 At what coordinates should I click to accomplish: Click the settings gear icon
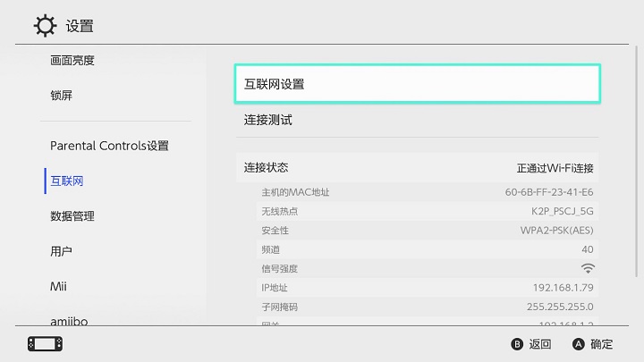click(45, 26)
